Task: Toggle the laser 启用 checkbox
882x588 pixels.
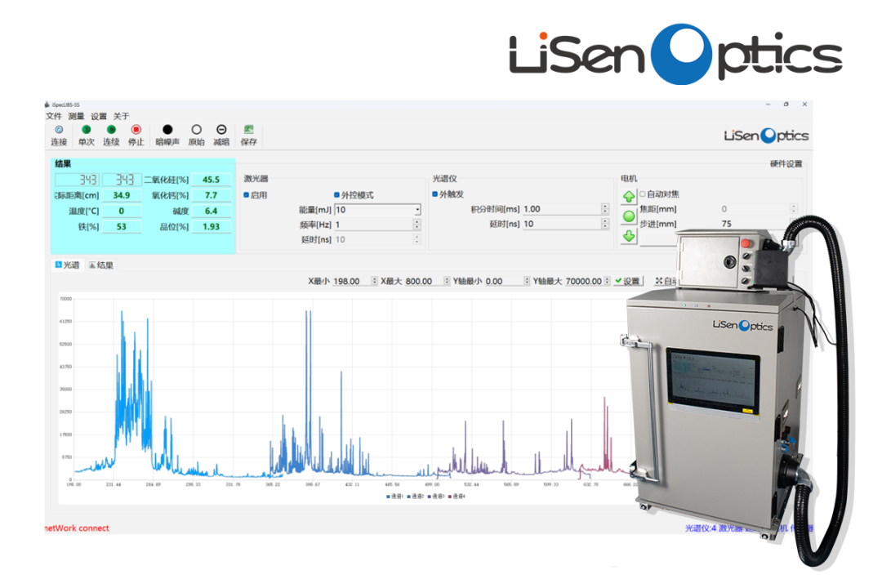Action: point(247,195)
